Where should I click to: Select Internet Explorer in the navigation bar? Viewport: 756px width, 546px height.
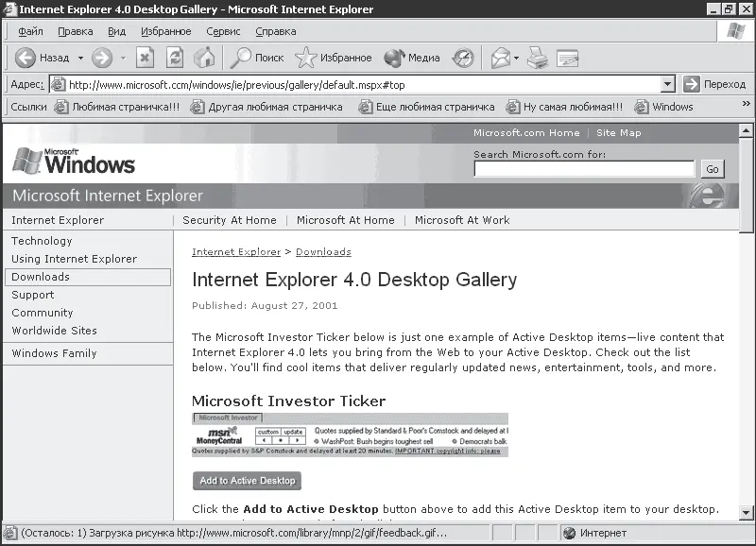(x=58, y=220)
